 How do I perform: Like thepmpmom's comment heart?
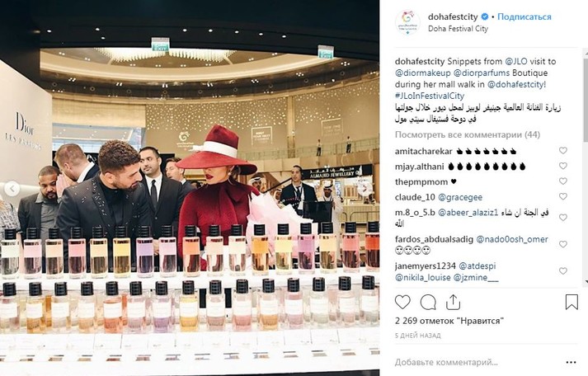563,181
